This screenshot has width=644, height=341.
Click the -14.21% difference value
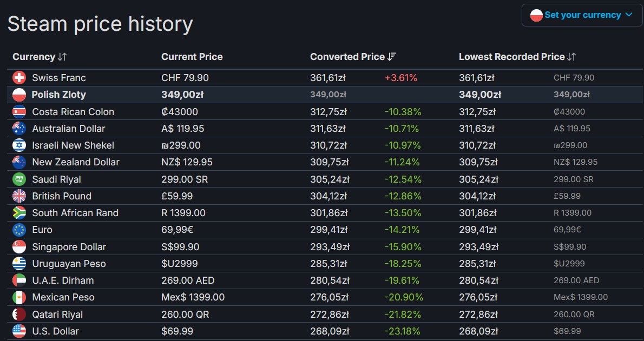(x=402, y=230)
